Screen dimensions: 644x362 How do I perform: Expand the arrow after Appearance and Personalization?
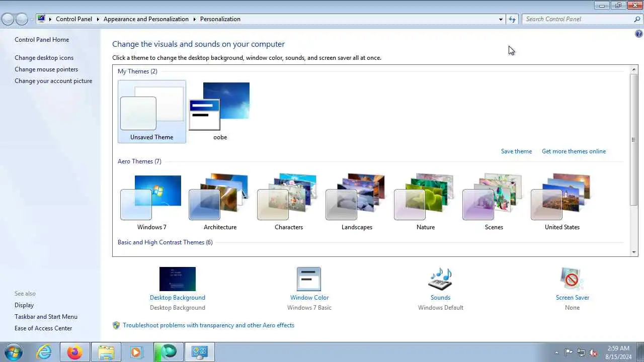[194, 19]
